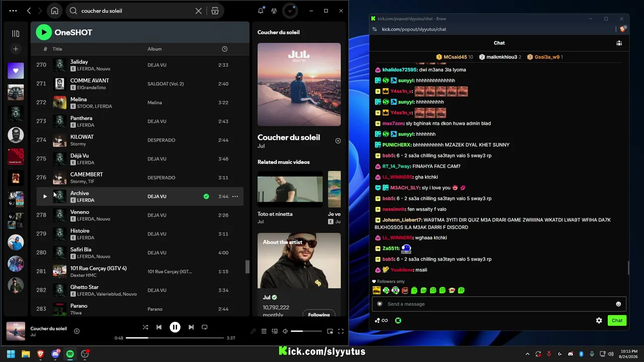Image resolution: width=644 pixels, height=362 pixels.
Task: Add now-playing song to Liked Songs in player bar
Action: coord(77,331)
